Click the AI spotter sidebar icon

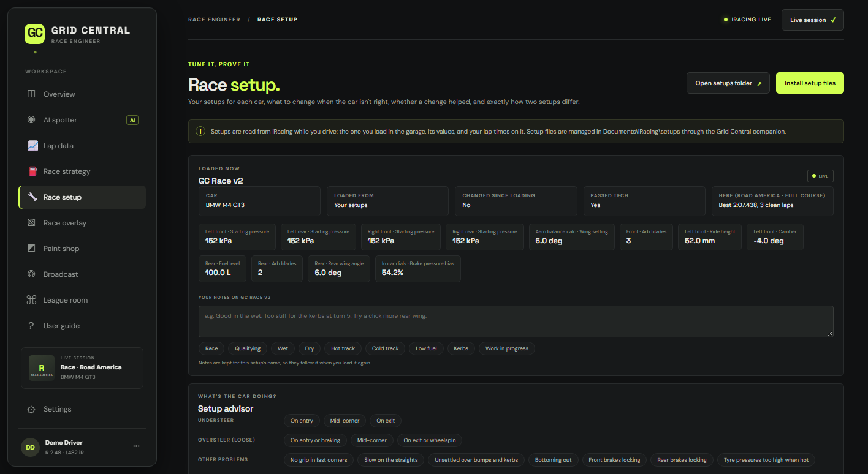[31, 120]
